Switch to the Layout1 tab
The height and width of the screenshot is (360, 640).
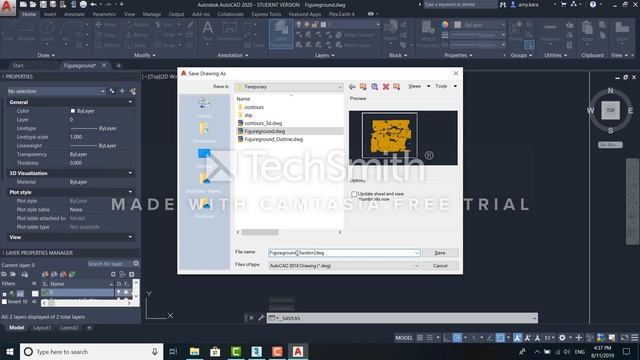pyautogui.click(x=42, y=327)
